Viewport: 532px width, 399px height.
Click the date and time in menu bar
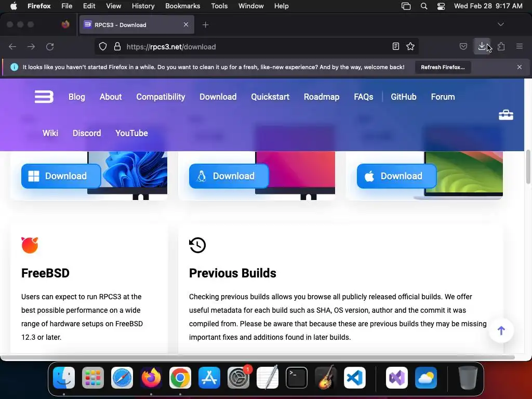point(488,6)
